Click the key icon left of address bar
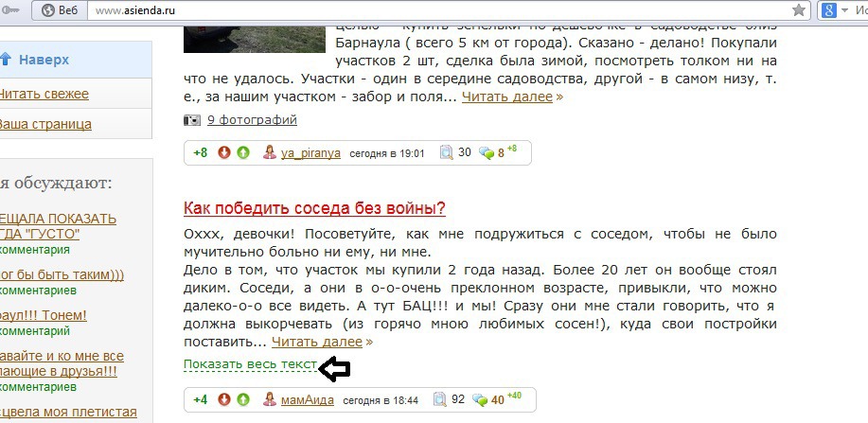Viewport: 868px width, 423px height. [x=11, y=10]
